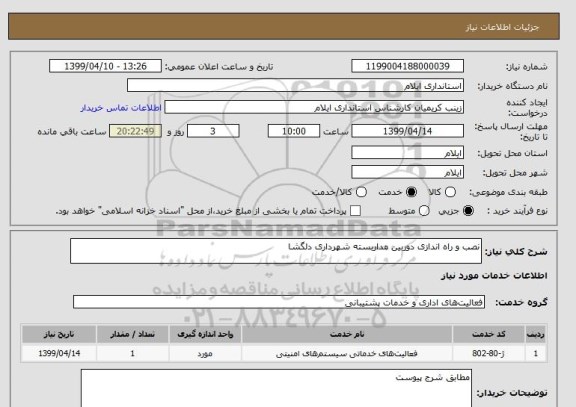Select the کالا radio button

click(450, 192)
